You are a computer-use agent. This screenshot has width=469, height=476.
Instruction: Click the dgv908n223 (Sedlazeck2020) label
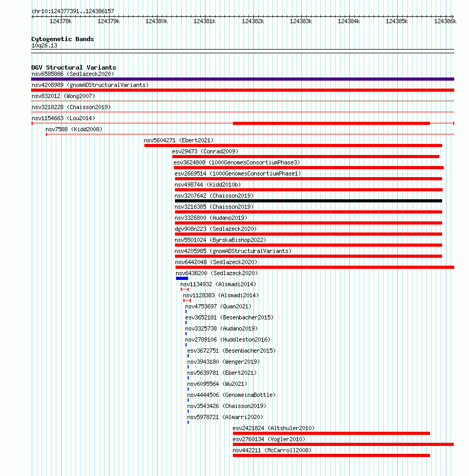(x=216, y=229)
